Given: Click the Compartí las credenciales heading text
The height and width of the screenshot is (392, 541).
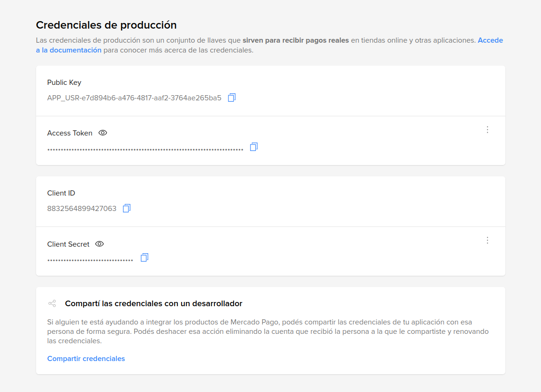Looking at the screenshot, I should point(153,304).
